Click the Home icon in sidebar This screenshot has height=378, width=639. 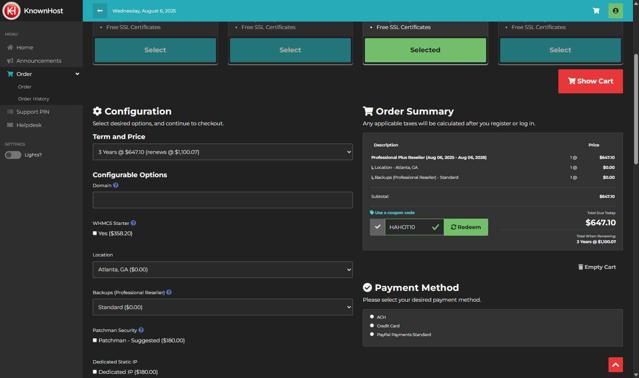(10, 47)
